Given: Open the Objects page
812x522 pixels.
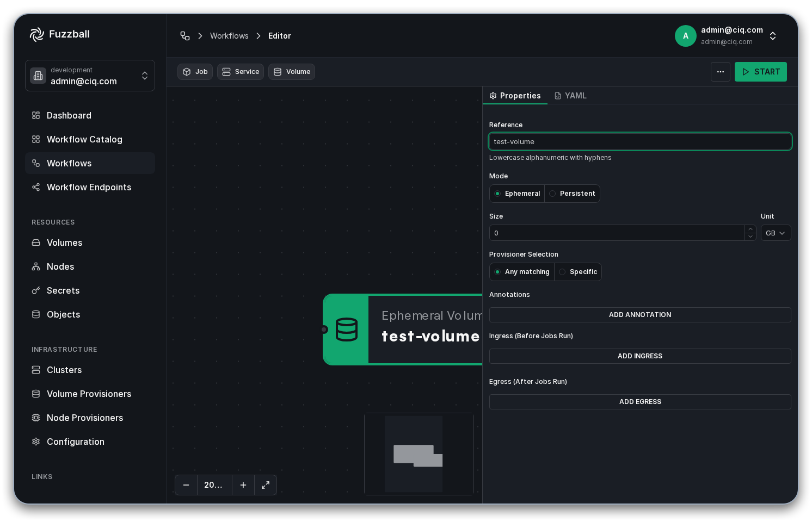Looking at the screenshot, I should 90,314.
